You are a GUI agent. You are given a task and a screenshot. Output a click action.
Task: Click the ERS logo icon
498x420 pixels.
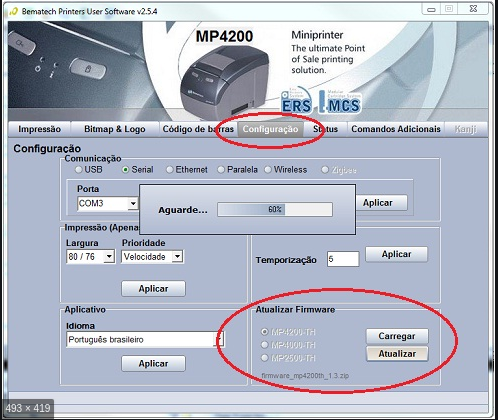click(296, 100)
